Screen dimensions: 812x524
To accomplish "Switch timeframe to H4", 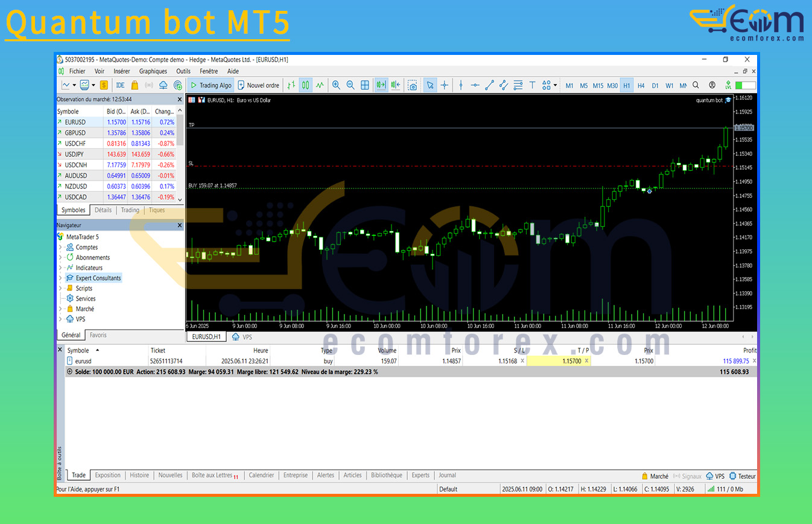I will click(x=641, y=86).
